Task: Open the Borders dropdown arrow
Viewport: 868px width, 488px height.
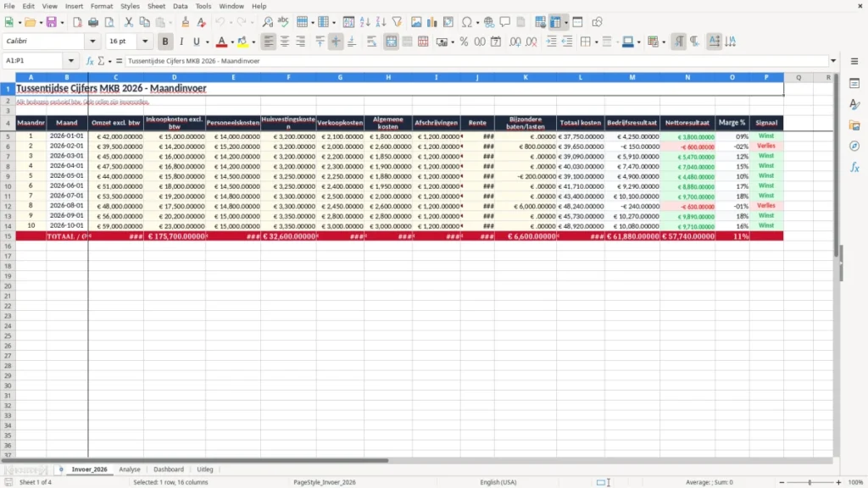Action: click(x=596, y=42)
